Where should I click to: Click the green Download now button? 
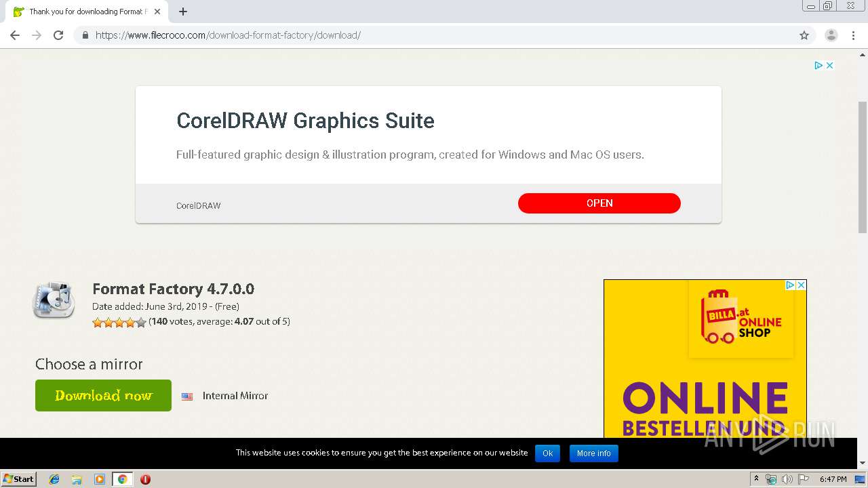(103, 395)
